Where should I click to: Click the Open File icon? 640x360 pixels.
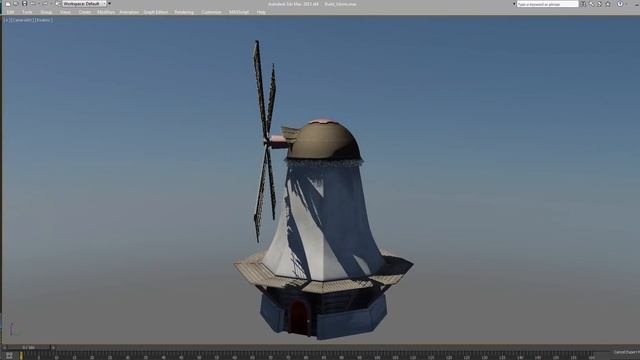16,4
